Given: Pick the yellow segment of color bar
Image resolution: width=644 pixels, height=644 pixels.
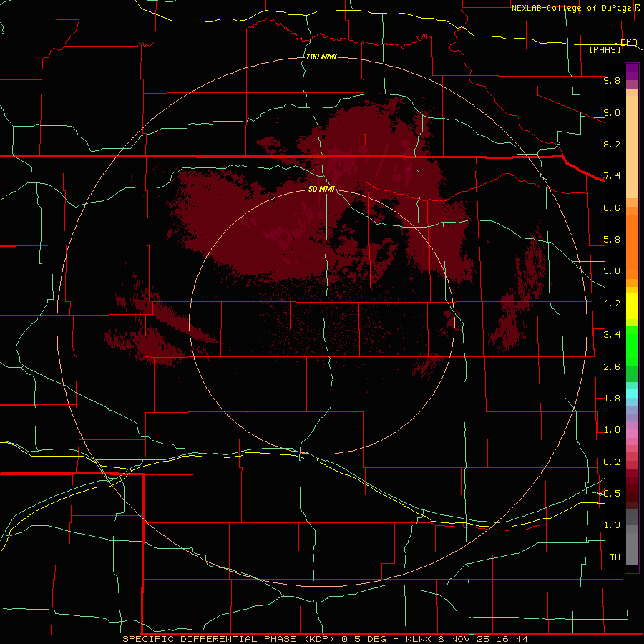Looking at the screenshot, I should 632,306.
